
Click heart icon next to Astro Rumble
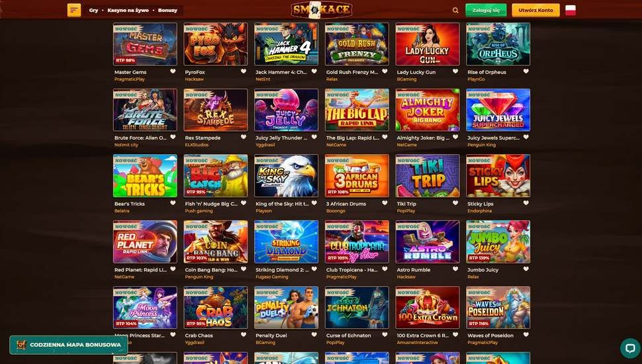455,269
